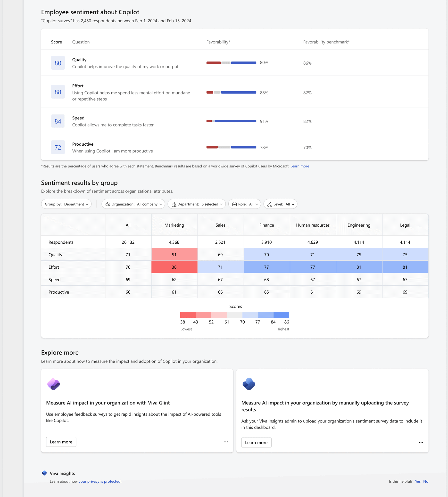The width and height of the screenshot is (448, 497).
Task: Open the benchmark footnote Learn more link
Action: [299, 166]
